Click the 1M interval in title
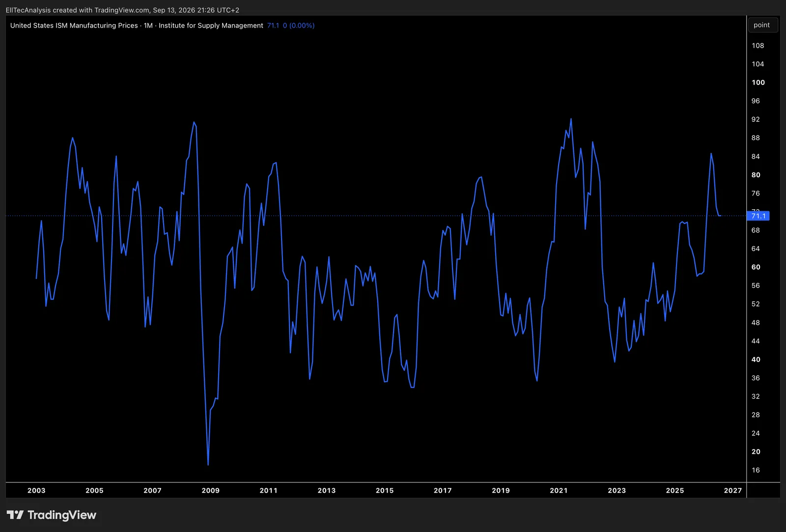The width and height of the screenshot is (786, 532). [148, 26]
